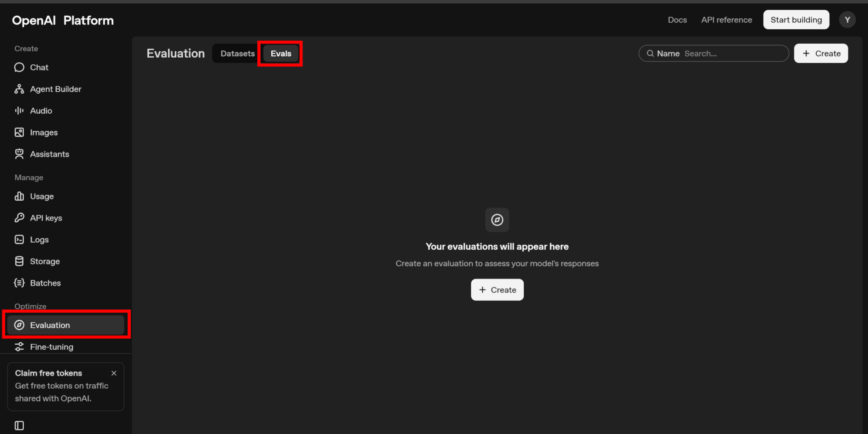868x434 pixels.
Task: Click the Fine-tuning sliders icon
Action: 19,347
